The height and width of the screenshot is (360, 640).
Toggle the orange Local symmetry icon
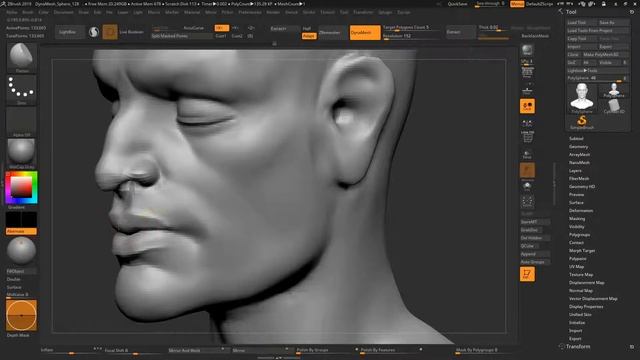coord(527,106)
